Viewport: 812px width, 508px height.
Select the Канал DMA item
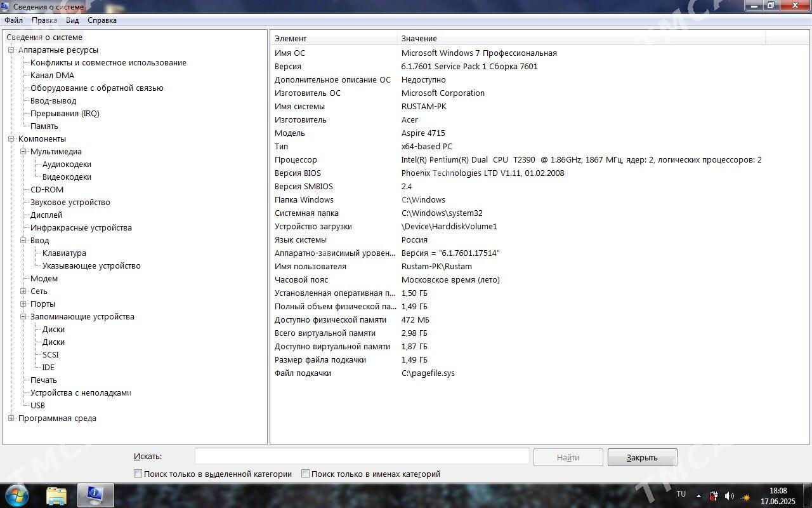pos(52,76)
